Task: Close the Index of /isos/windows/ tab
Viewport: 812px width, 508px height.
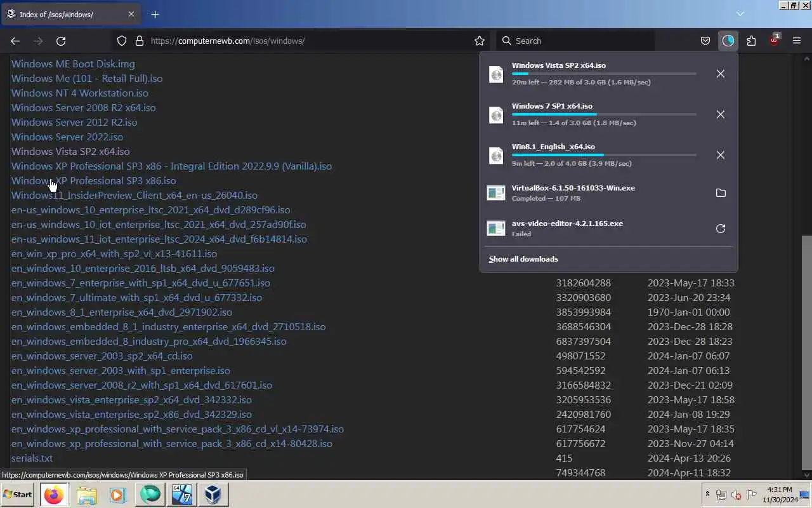Action: pyautogui.click(x=131, y=14)
